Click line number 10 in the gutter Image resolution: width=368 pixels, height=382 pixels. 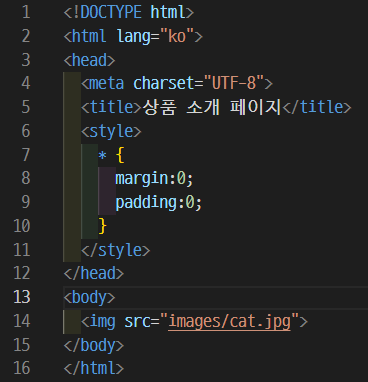tap(22, 226)
